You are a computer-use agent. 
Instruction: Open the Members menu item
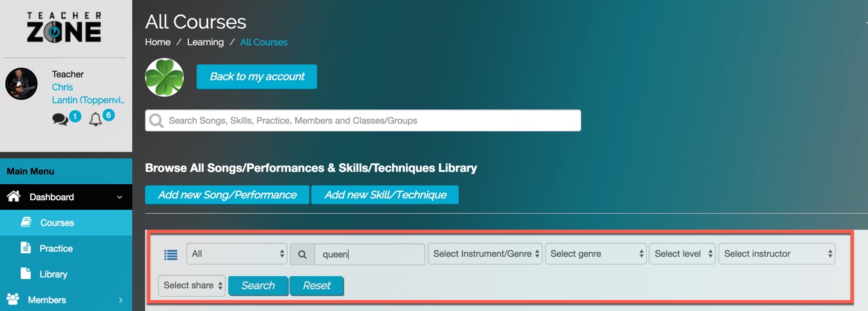[66, 300]
